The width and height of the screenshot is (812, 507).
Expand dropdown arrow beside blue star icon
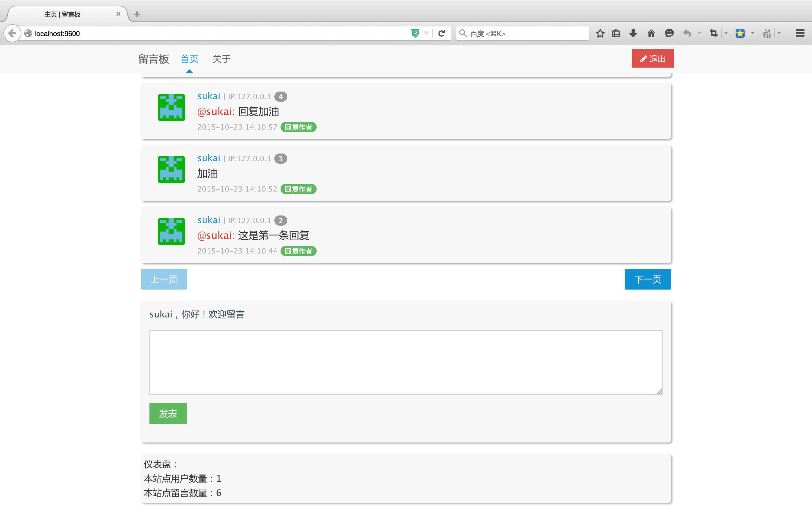753,33
